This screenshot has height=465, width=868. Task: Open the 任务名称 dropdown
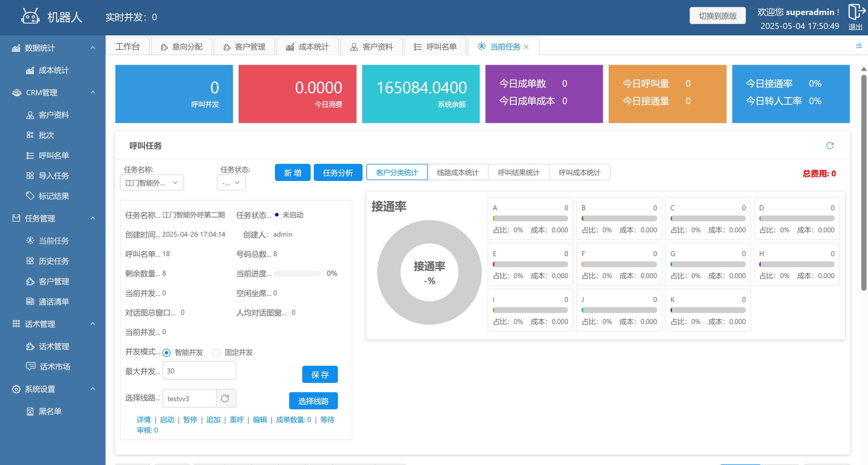[x=152, y=183]
